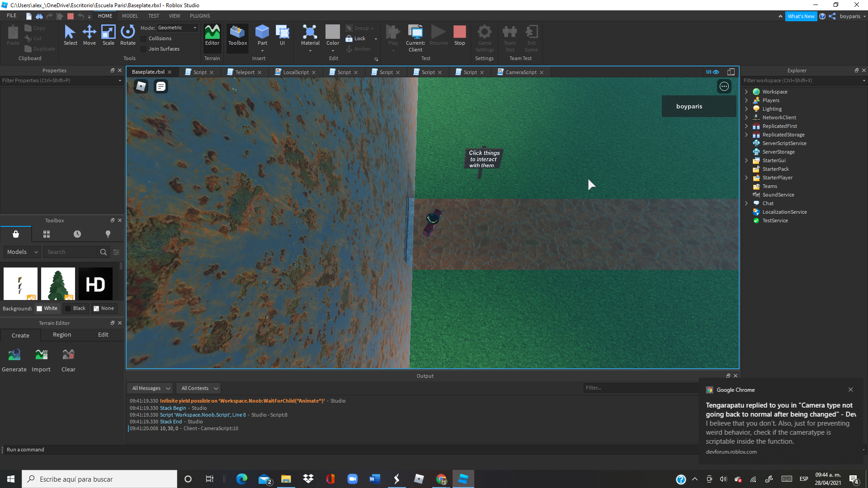Enable Join Surfaces
The width and height of the screenshot is (868, 488).
coord(143,49)
